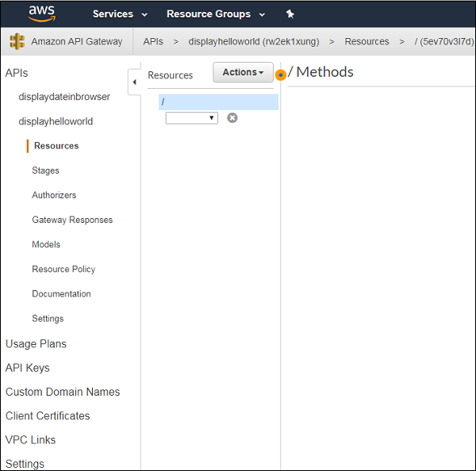Select the root / resource
The height and width of the screenshot is (471, 476).
click(218, 101)
